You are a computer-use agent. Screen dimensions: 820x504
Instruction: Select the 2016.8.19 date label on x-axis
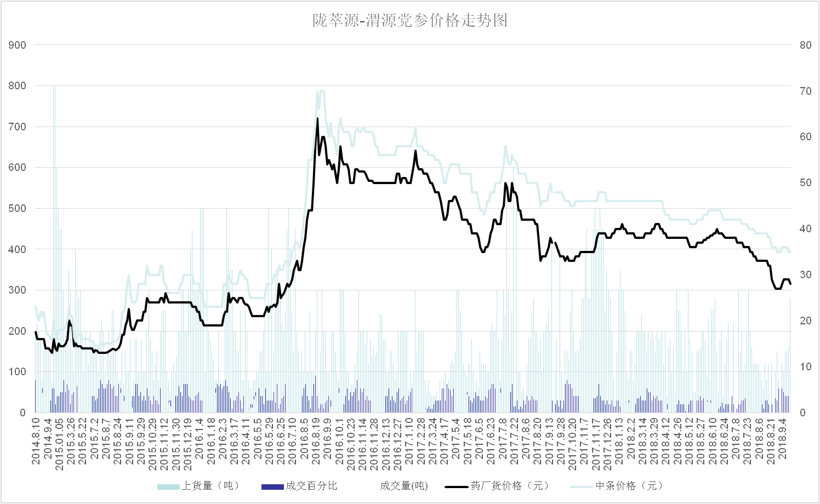pyautogui.click(x=316, y=441)
